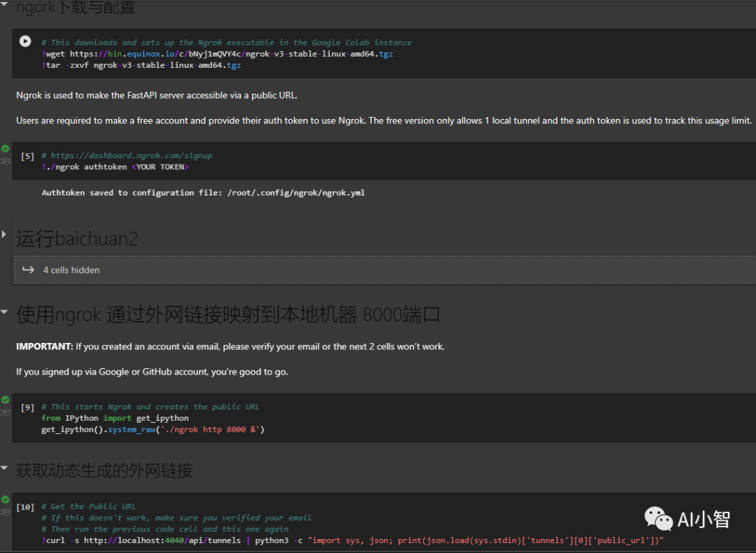Click green checkmark beside cell [5]
Image resolution: width=756 pixels, height=553 pixels.
click(x=5, y=149)
